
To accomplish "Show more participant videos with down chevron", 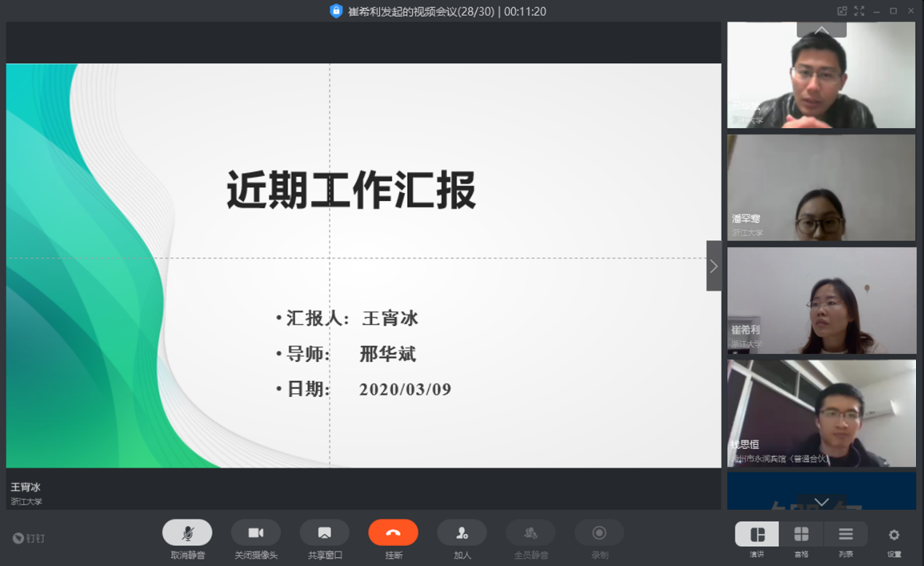I will (821, 502).
